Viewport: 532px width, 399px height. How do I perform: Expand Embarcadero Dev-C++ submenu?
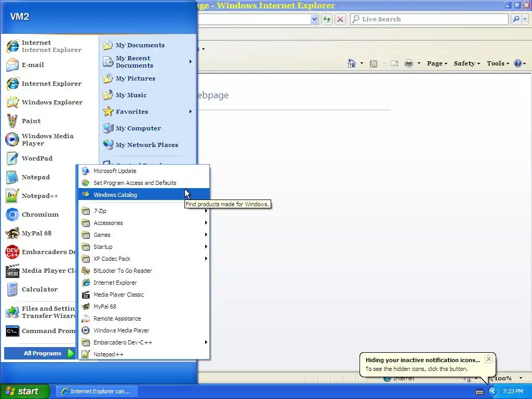[144, 342]
